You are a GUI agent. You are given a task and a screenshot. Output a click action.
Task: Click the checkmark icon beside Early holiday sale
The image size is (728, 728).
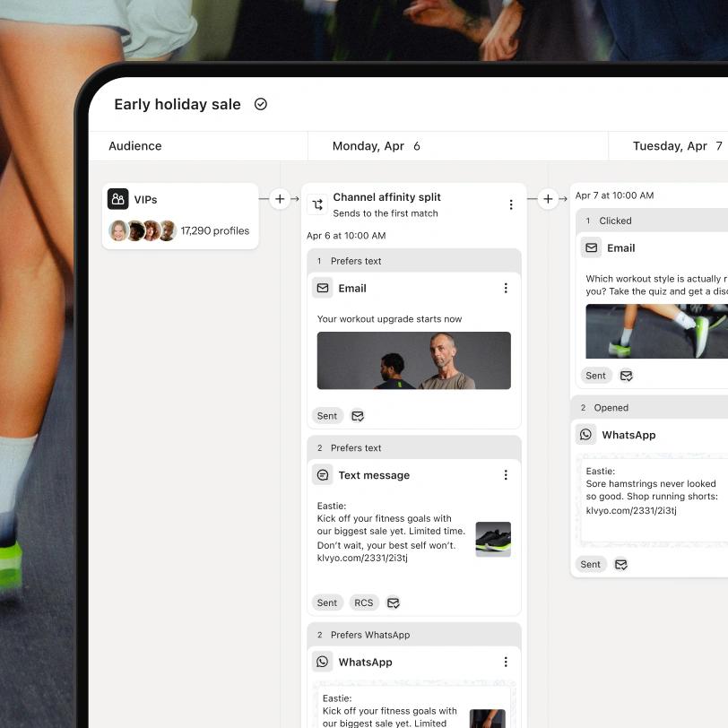(x=261, y=104)
